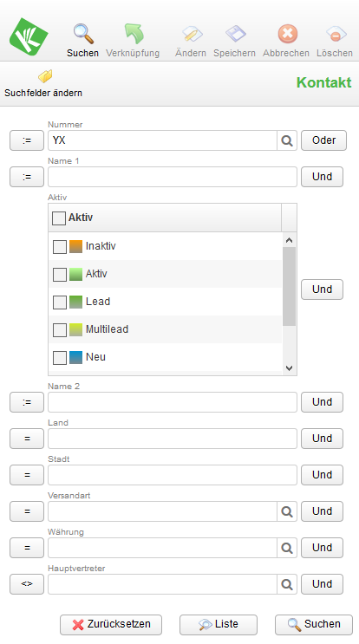
Task: Click the Speichern floppy disk icon
Action: point(235,34)
